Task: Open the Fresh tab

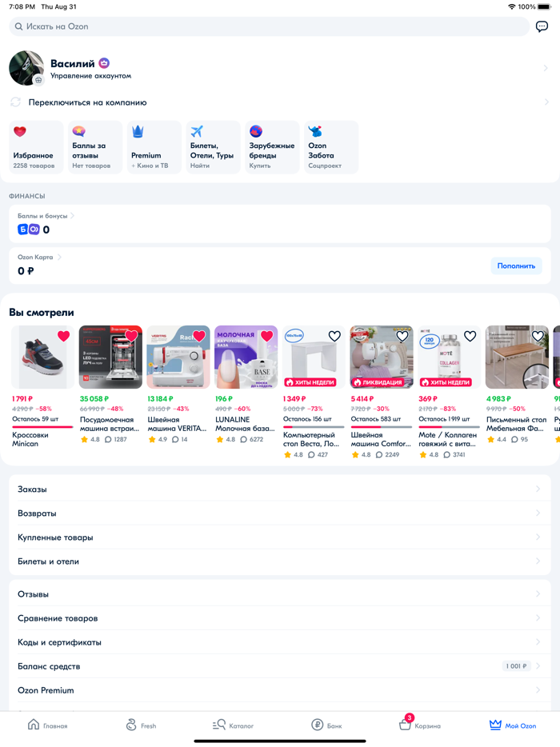Action: tap(141, 725)
